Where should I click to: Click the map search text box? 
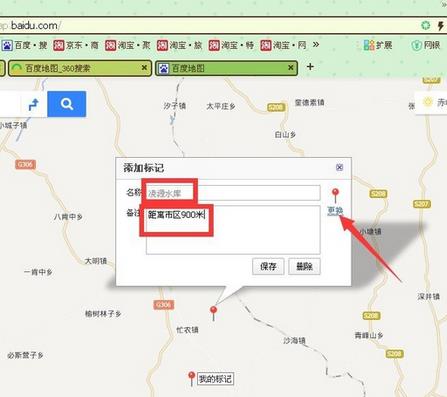(x=11, y=104)
